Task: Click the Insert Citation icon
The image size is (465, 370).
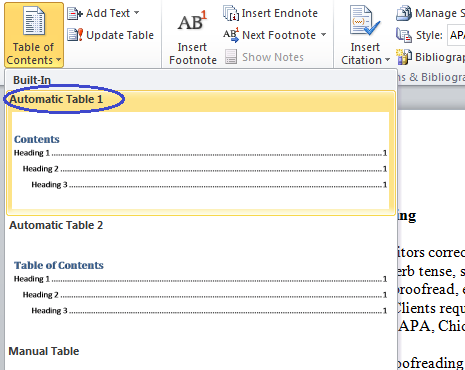Action: (x=365, y=21)
